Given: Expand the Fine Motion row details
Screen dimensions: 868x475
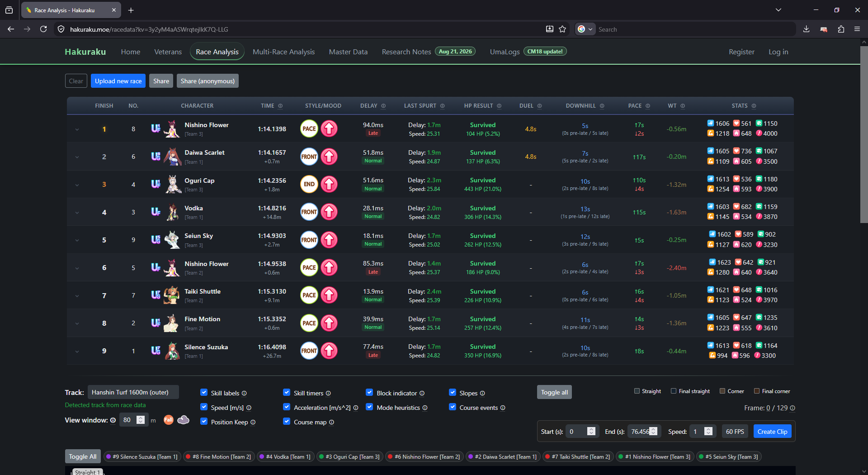Looking at the screenshot, I should point(77,323).
